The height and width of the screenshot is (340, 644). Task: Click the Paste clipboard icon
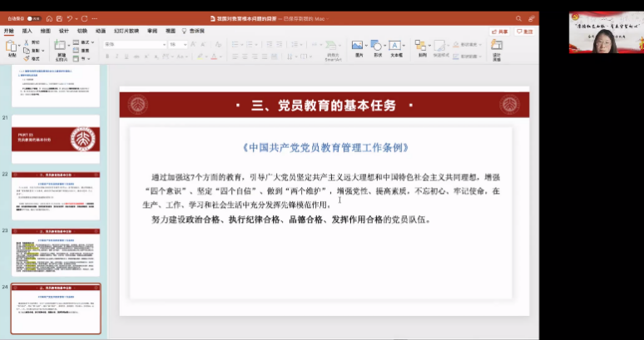point(12,47)
